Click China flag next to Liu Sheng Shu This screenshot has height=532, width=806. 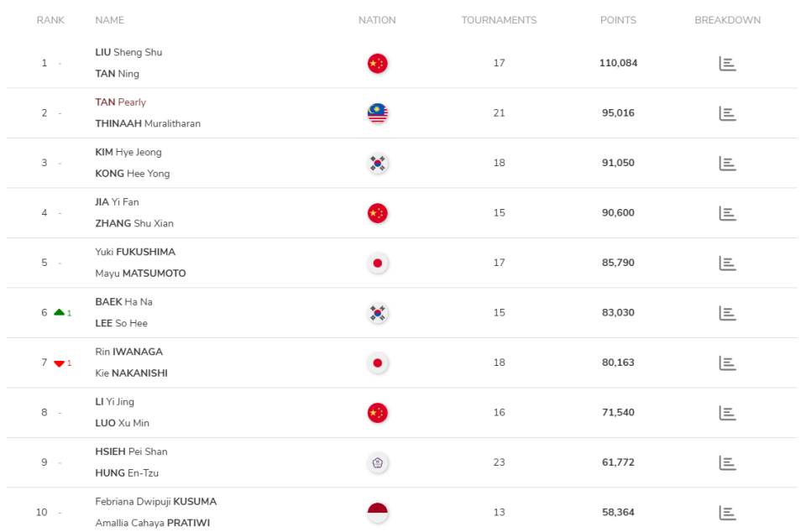(378, 64)
